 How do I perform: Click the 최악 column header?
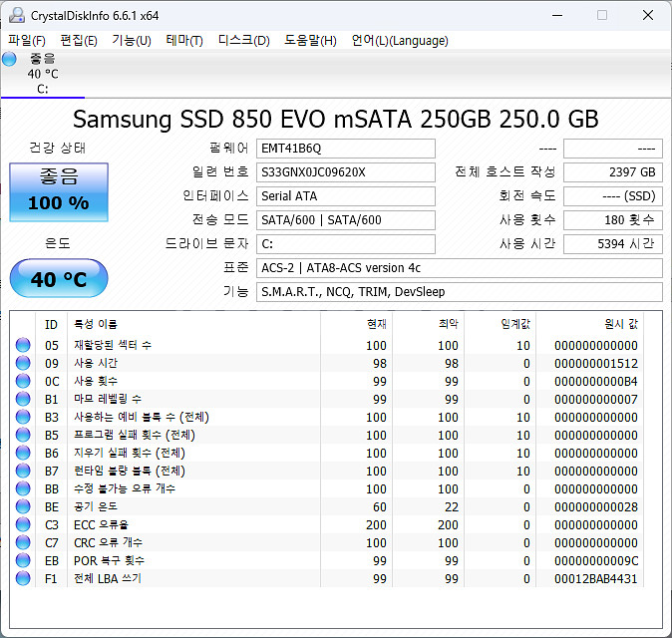point(429,324)
